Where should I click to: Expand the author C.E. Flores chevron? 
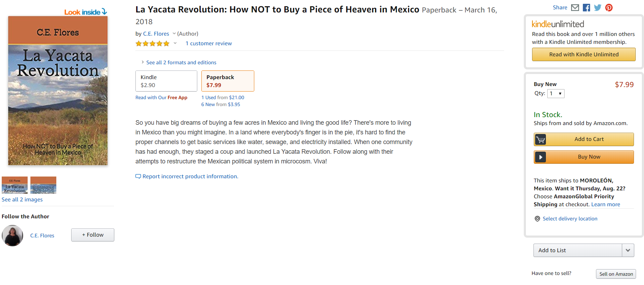(174, 34)
